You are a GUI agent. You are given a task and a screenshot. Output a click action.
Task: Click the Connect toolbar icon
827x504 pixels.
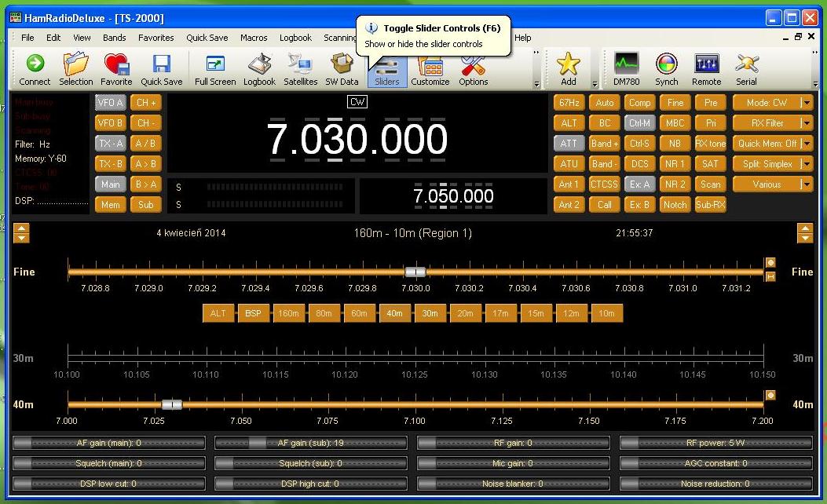pos(35,68)
